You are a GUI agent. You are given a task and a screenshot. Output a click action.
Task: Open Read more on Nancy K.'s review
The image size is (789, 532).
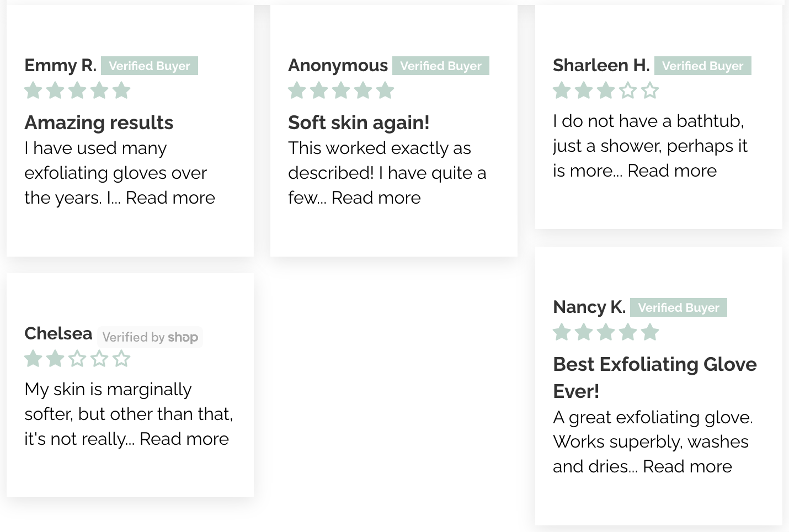click(x=687, y=466)
